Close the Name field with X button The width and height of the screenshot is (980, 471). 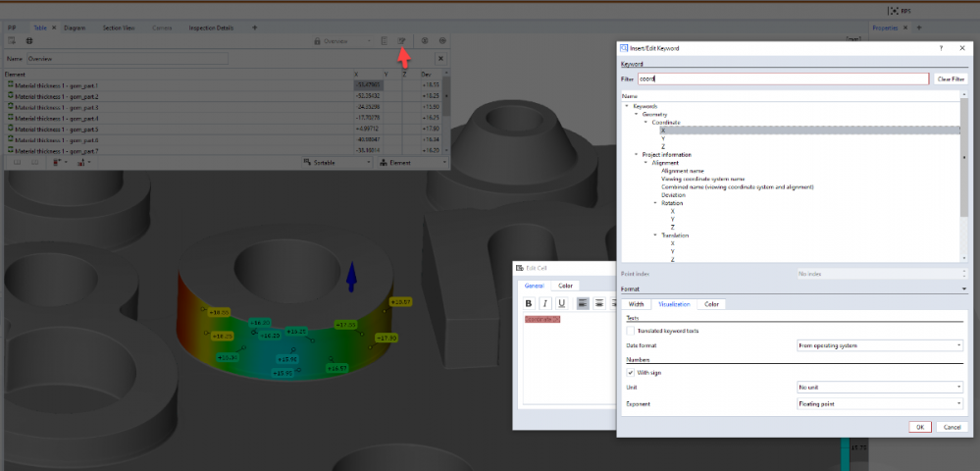click(x=440, y=59)
